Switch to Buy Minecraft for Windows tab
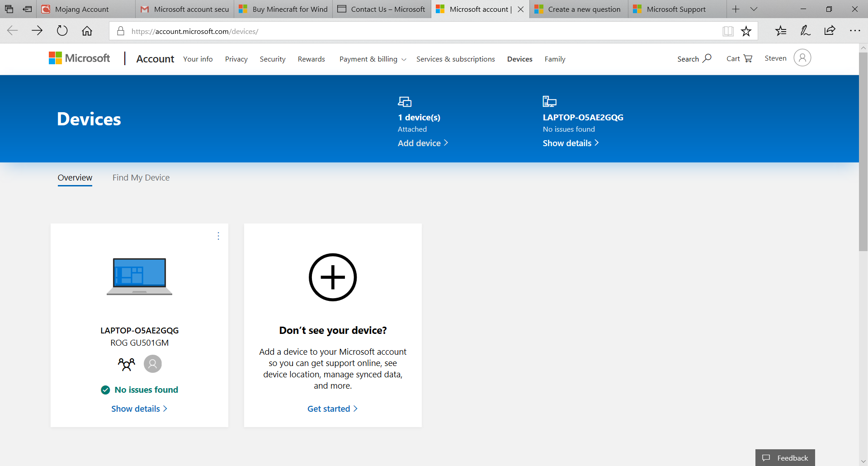Screen dimensions: 868x466 coord(283,9)
